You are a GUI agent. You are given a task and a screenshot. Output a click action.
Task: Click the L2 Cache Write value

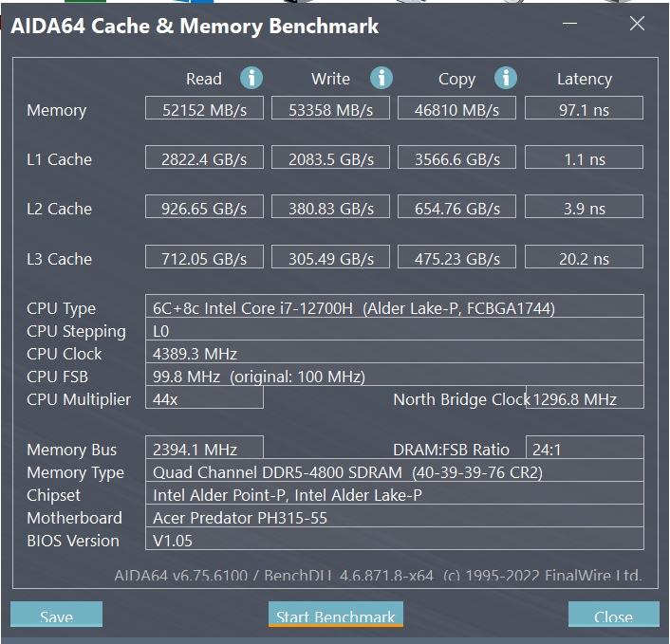pos(330,207)
